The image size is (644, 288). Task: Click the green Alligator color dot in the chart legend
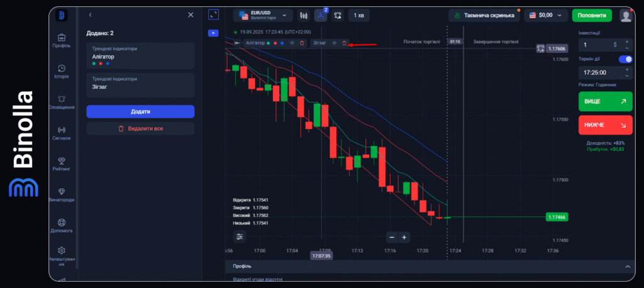[x=268, y=43]
